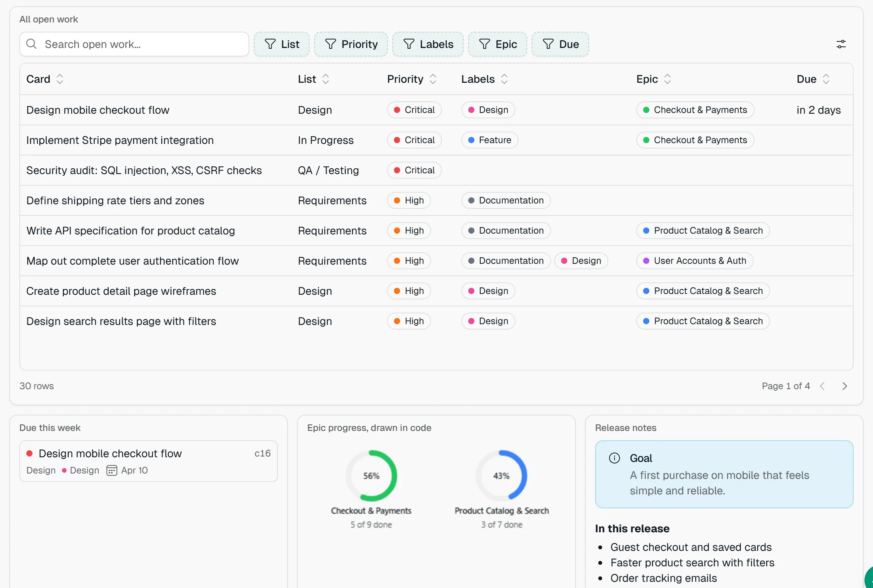Sort the table by Card column

45,79
